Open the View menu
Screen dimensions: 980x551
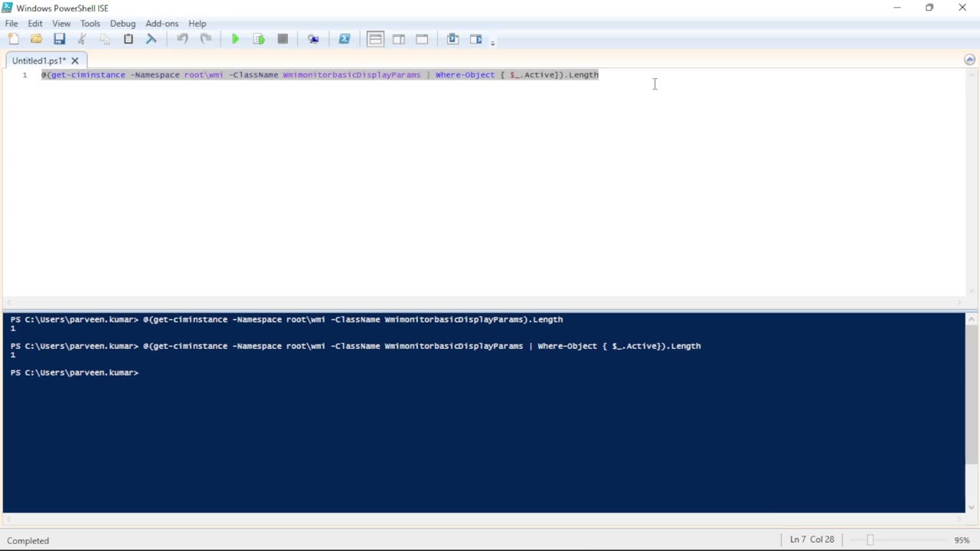click(x=61, y=24)
